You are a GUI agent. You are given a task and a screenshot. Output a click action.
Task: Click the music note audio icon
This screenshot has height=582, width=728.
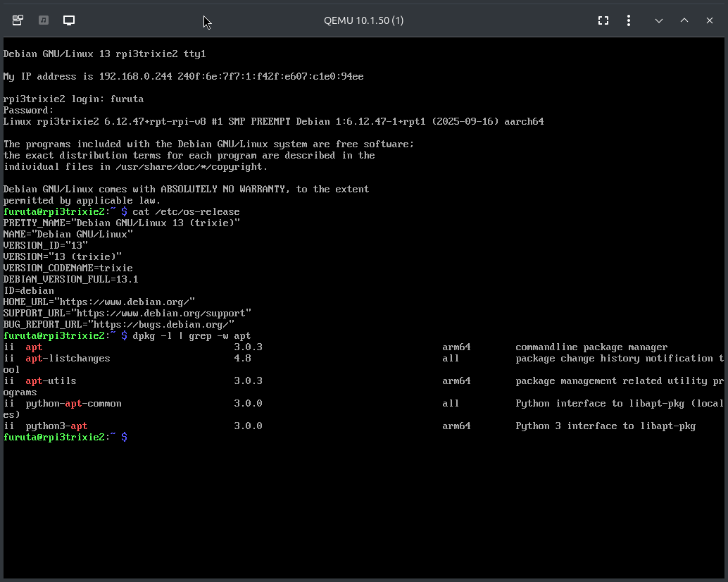click(44, 20)
